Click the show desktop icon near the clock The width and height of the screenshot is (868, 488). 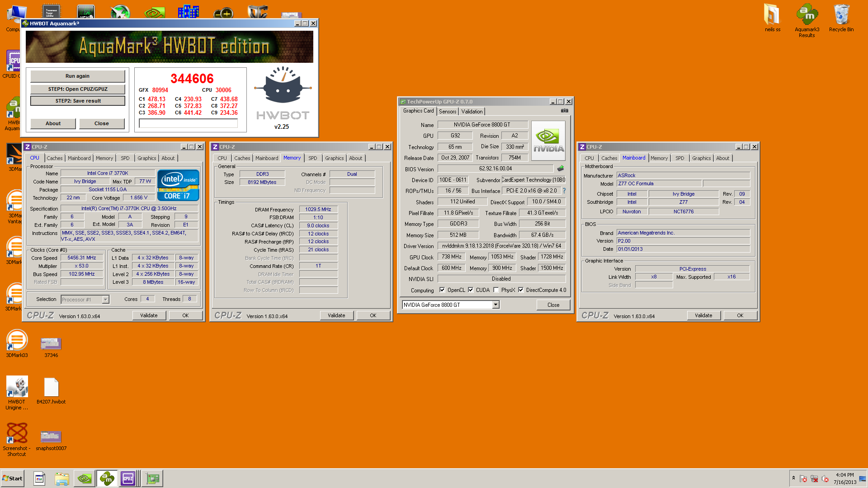click(x=863, y=479)
